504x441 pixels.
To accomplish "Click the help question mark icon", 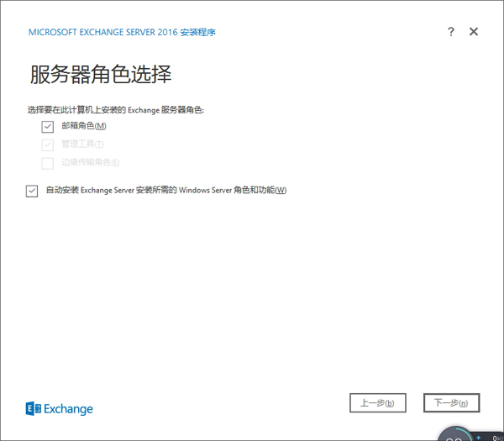I will point(450,32).
